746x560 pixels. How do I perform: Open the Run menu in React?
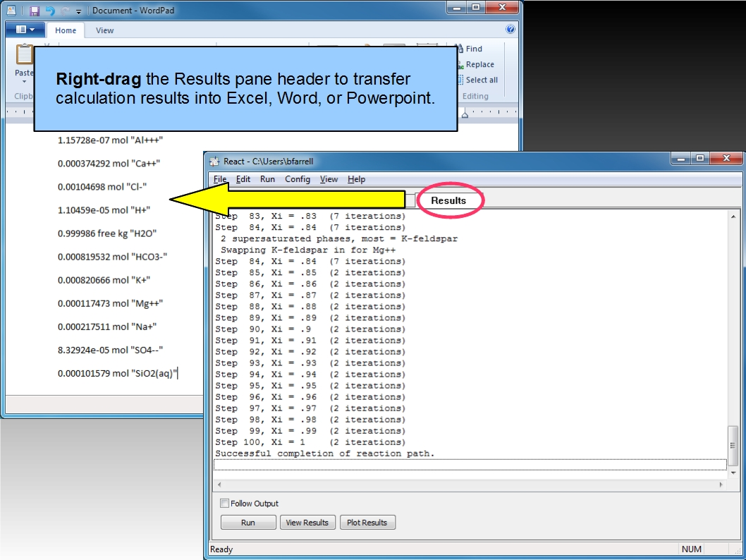(267, 179)
